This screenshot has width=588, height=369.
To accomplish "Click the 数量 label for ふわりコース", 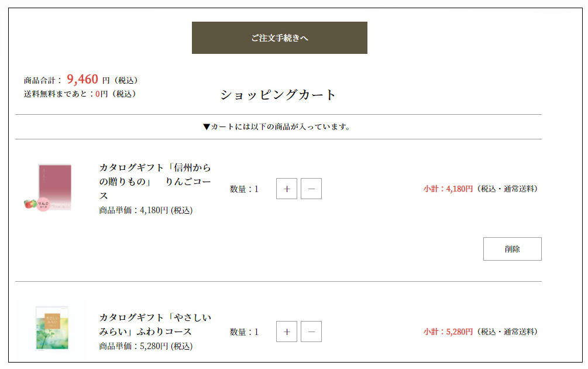I will (244, 332).
